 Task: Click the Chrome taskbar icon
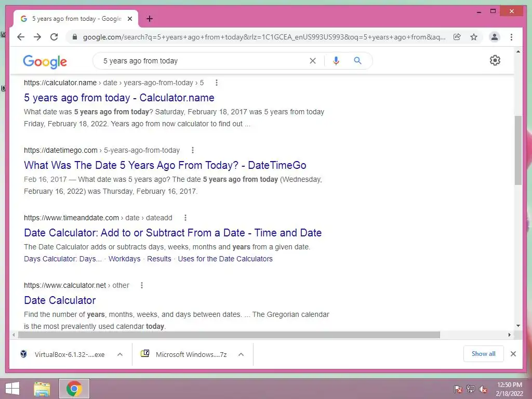(x=74, y=389)
